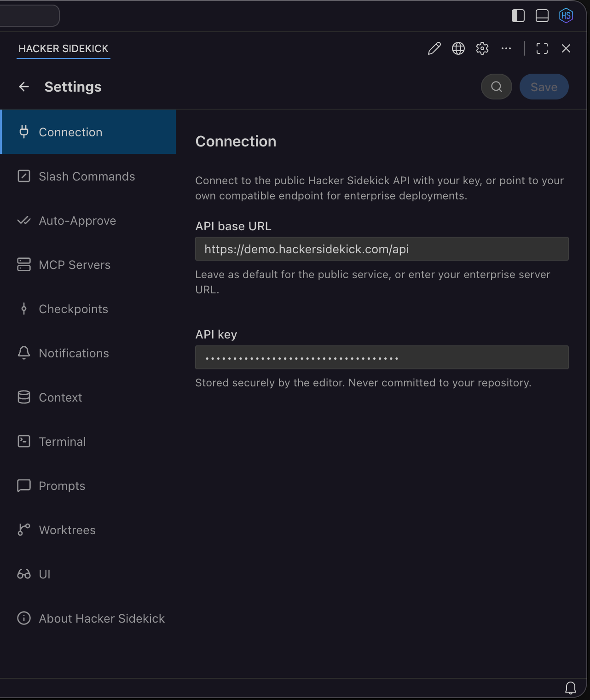Toggle the bottom panel layout icon
590x700 pixels.
click(542, 16)
